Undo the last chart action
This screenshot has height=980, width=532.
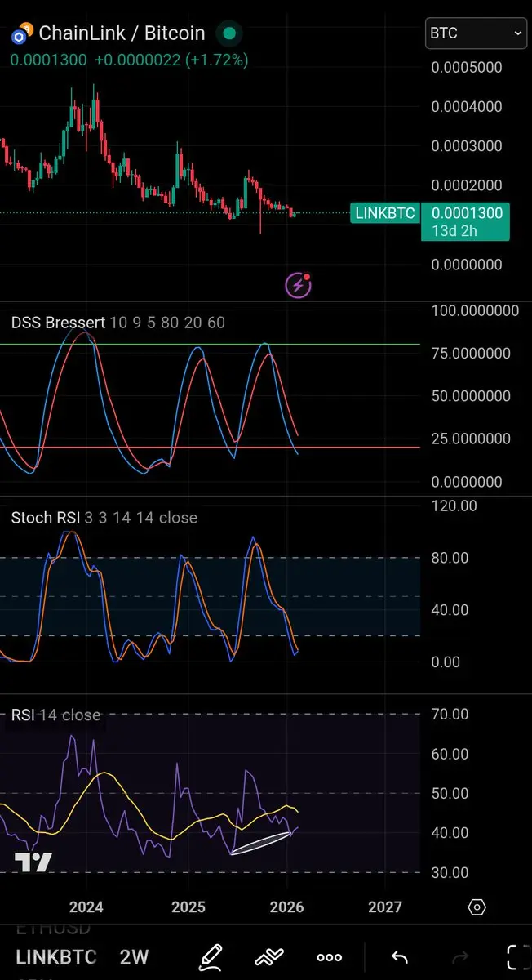pos(399,957)
